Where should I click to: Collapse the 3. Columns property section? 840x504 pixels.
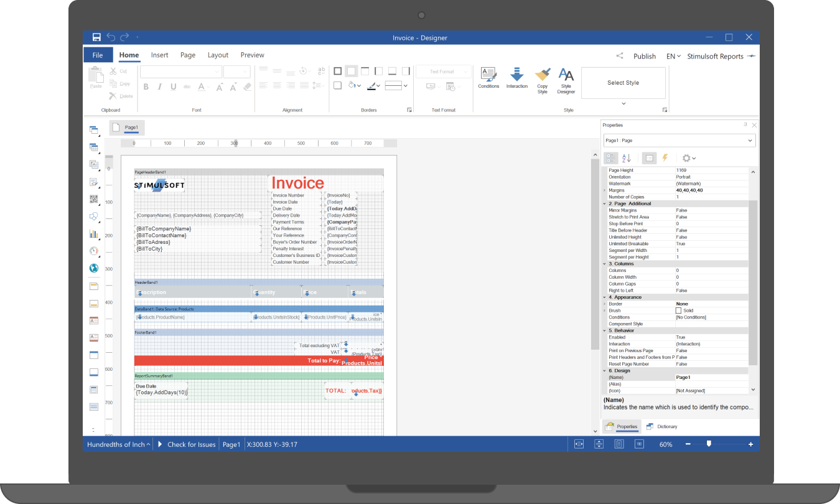point(604,264)
